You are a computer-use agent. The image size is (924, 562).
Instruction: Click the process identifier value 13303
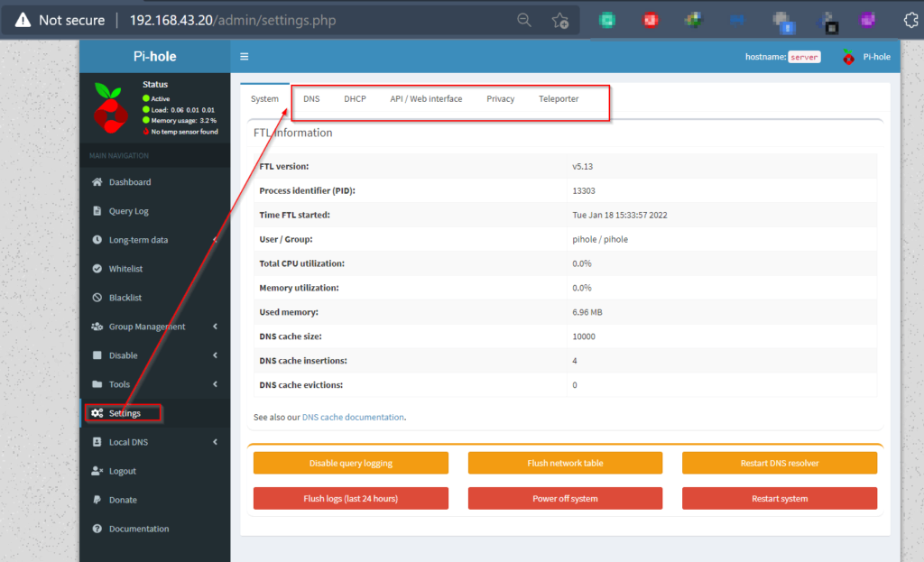tap(584, 191)
